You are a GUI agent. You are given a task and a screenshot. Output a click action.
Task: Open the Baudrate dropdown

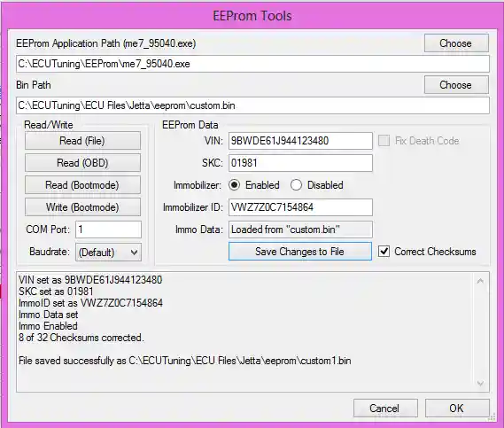(x=108, y=252)
